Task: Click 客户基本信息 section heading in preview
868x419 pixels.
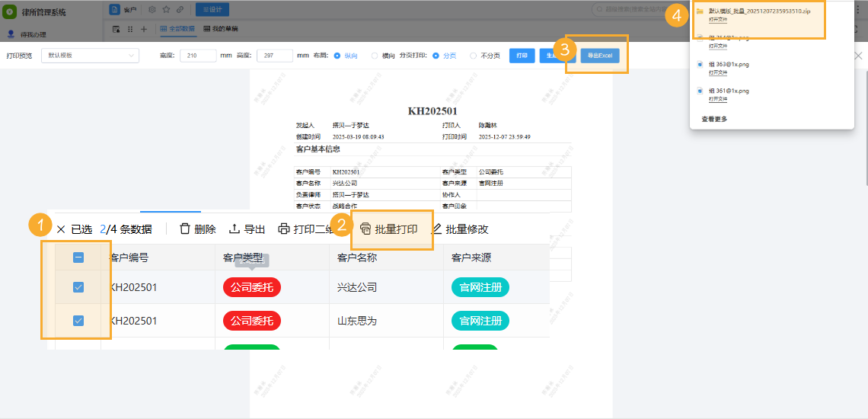Action: coord(318,149)
